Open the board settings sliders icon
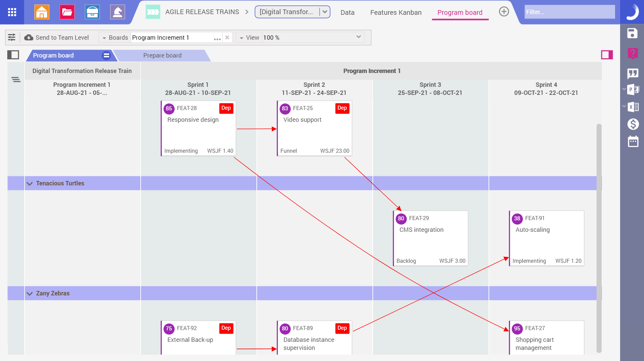This screenshot has width=644, height=361. tap(12, 37)
